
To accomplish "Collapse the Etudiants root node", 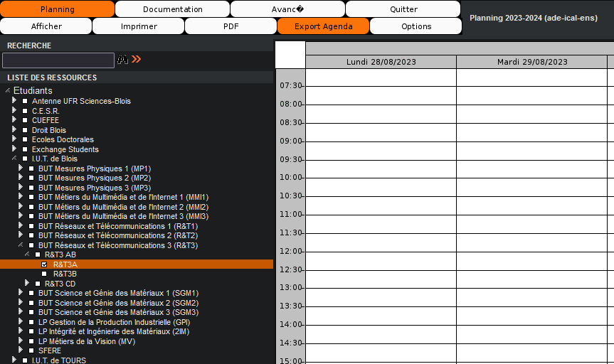I will pos(7,90).
